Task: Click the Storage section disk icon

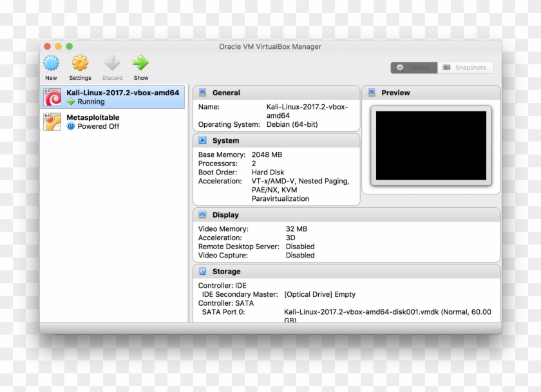Action: (202, 271)
